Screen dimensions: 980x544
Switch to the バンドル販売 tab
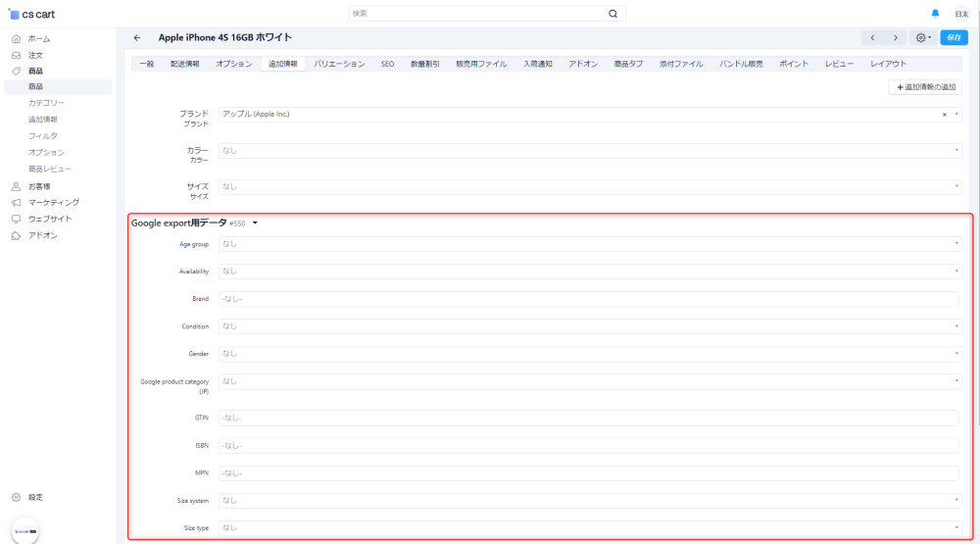741,64
